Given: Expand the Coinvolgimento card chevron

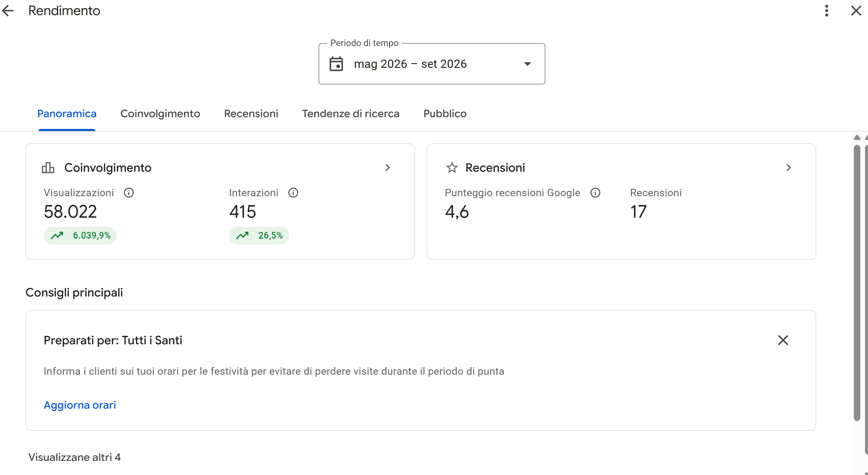Looking at the screenshot, I should 388,168.
